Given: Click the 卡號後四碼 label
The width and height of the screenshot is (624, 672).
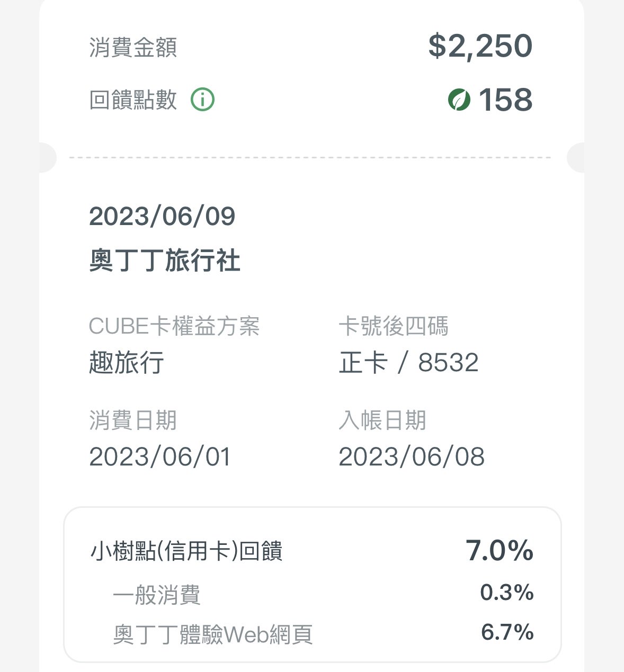Looking at the screenshot, I should [x=394, y=326].
